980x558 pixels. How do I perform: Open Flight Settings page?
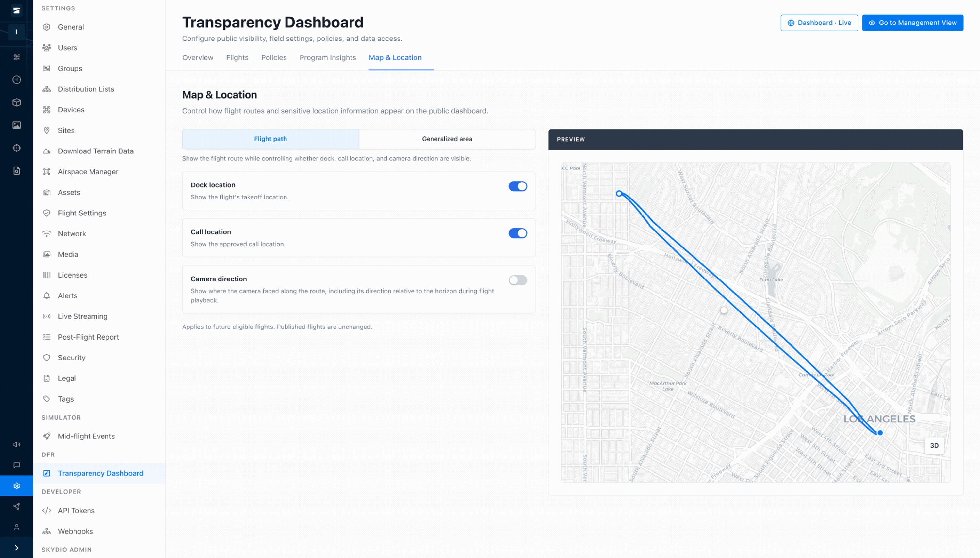tap(99, 214)
